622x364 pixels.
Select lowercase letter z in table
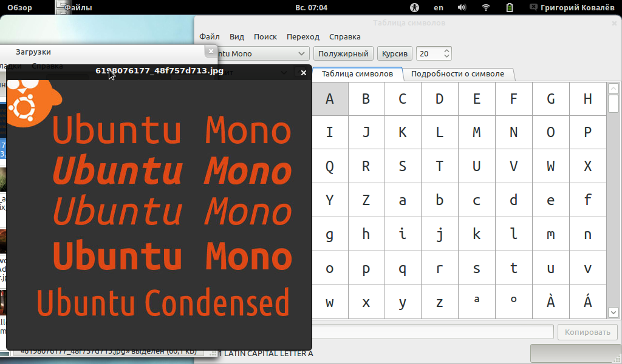click(440, 302)
